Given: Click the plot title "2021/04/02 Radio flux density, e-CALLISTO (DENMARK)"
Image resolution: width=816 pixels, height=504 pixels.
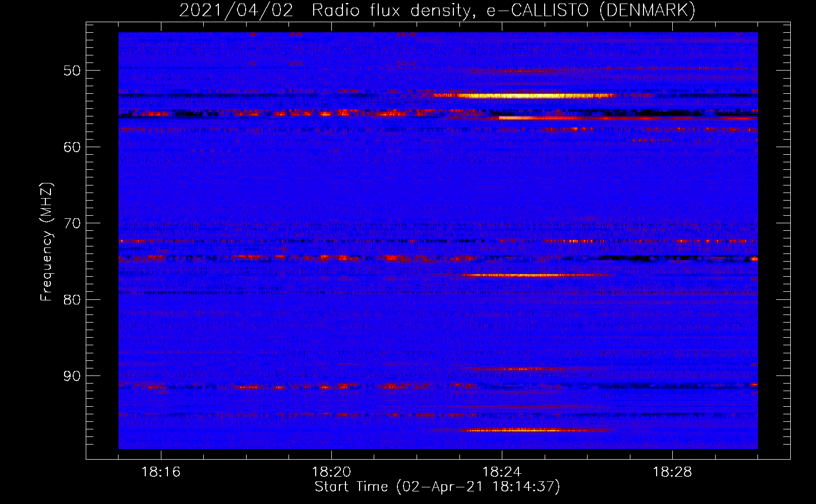Looking at the screenshot, I should point(437,10).
